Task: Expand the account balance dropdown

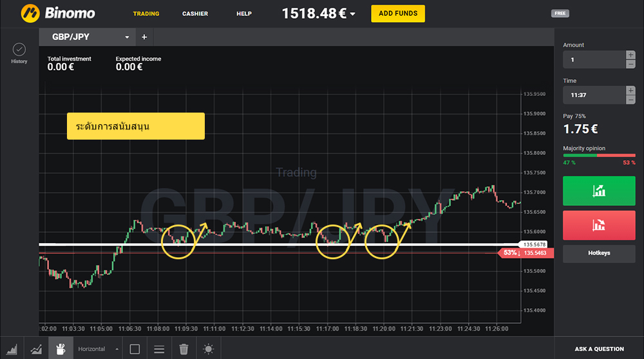Action: pos(353,14)
